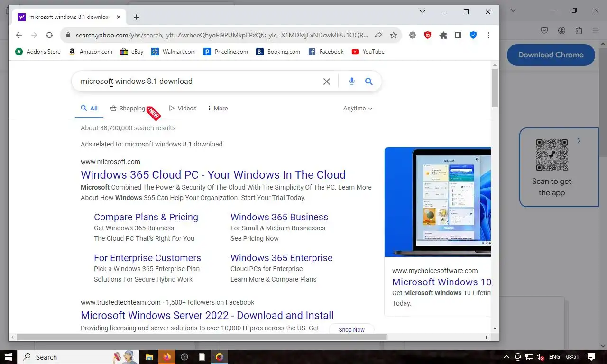This screenshot has height=364, width=607.
Task: Open a new tab with the plus button
Action: coord(137,17)
